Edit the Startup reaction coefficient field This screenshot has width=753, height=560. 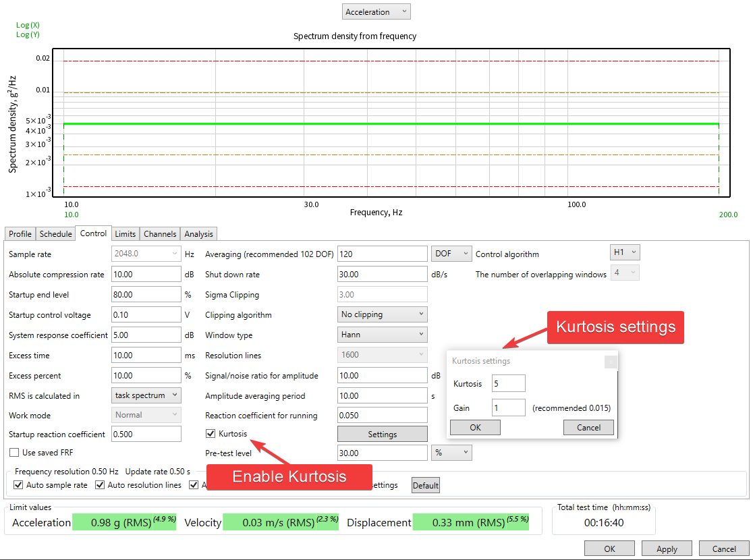coord(146,434)
